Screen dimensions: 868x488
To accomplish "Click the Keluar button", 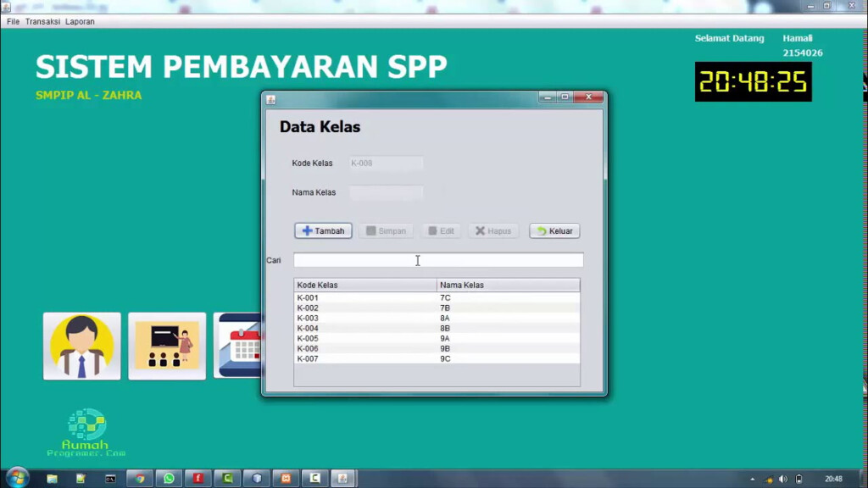I will pyautogui.click(x=554, y=230).
